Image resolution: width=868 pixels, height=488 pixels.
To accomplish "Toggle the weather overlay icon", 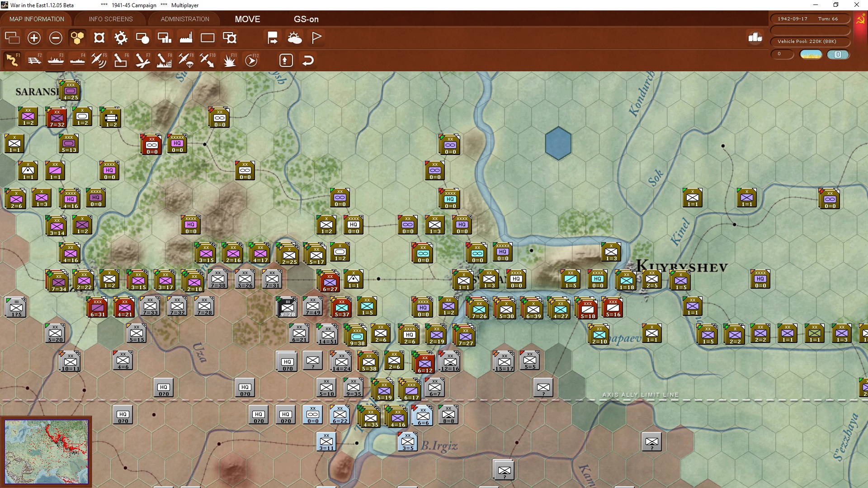I will 295,38.
